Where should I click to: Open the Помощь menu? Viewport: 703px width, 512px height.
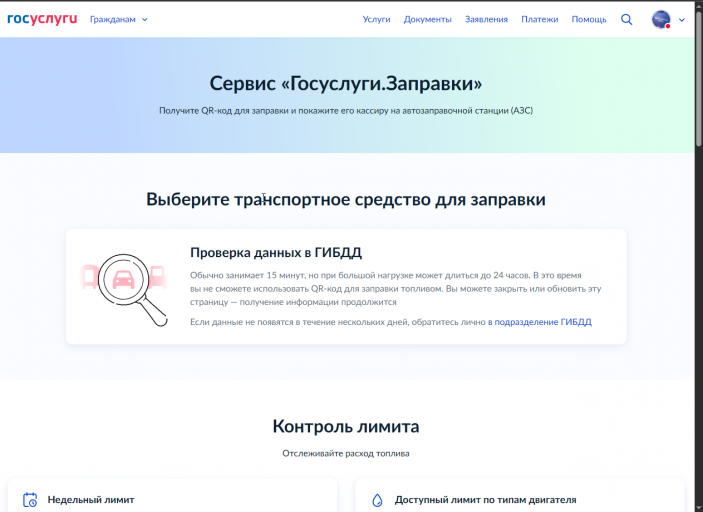click(x=589, y=19)
